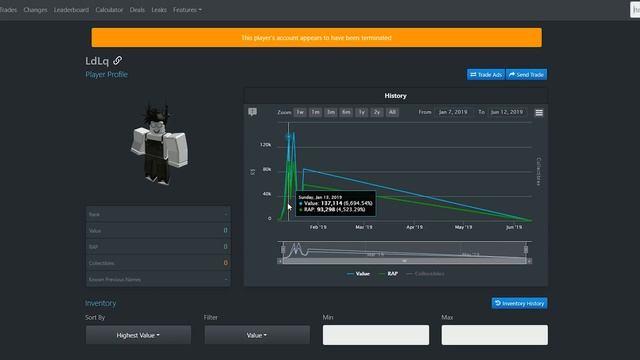The width and height of the screenshot is (640, 360).
Task: Toggle RAP series in chart legend
Action: pos(388,274)
